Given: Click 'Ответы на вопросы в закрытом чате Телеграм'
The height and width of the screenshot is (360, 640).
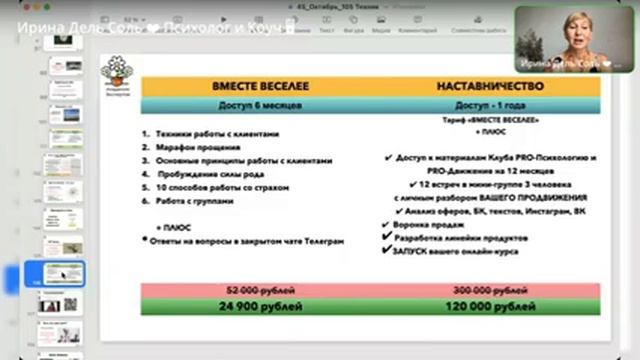Looking at the screenshot, I should (x=247, y=241).
